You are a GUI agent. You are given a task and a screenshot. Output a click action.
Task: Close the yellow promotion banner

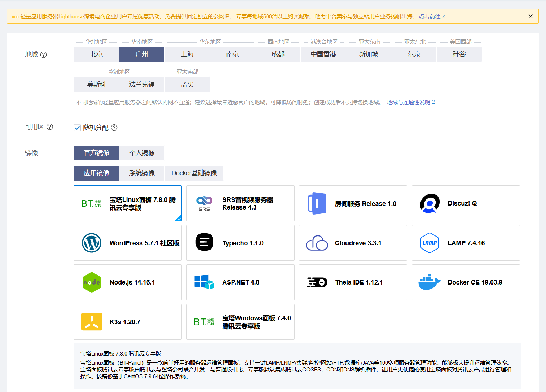pyautogui.click(x=530, y=16)
